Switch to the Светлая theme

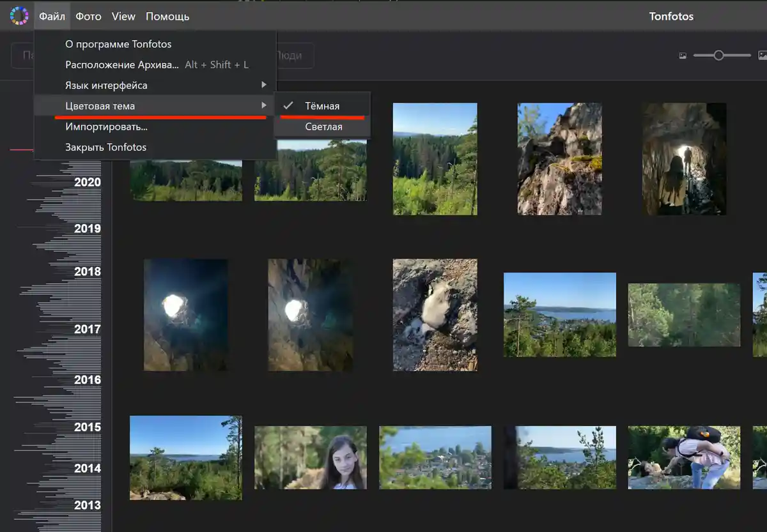pyautogui.click(x=322, y=126)
